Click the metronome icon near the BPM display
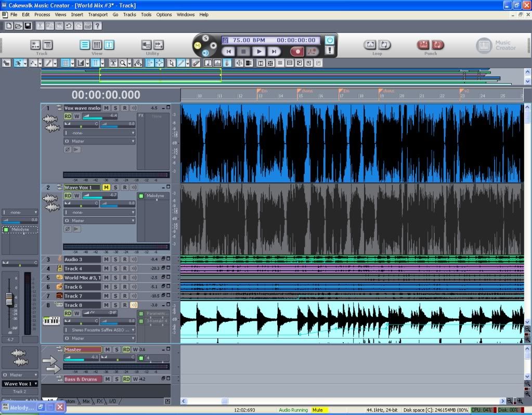The height and width of the screenshot is (415, 532). 226,40
